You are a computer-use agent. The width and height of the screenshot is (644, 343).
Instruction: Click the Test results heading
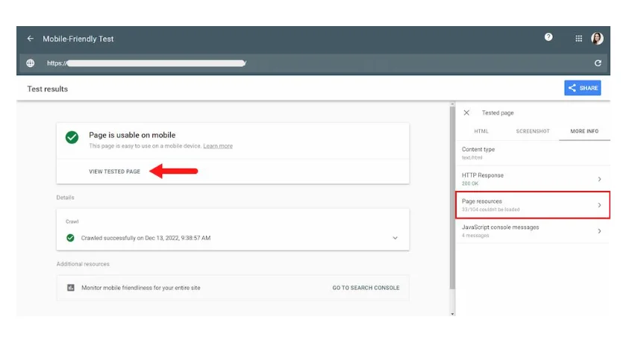(48, 89)
